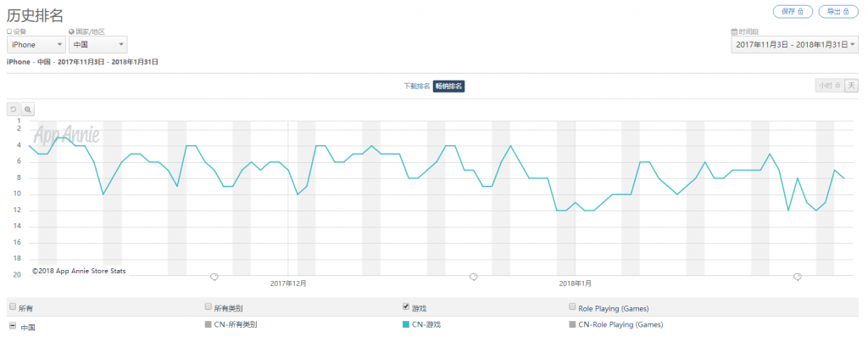Click the reset zoom undo icon
The height and width of the screenshot is (337, 868).
[14, 110]
